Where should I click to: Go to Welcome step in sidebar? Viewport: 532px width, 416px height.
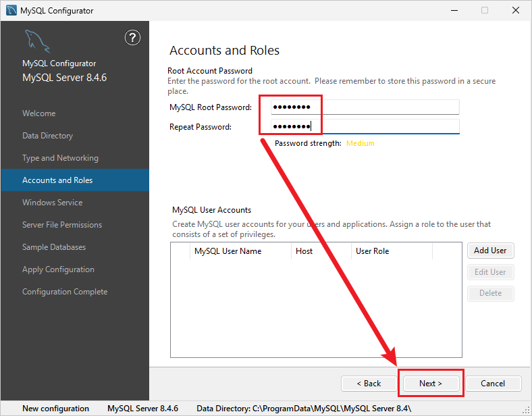tap(38, 113)
